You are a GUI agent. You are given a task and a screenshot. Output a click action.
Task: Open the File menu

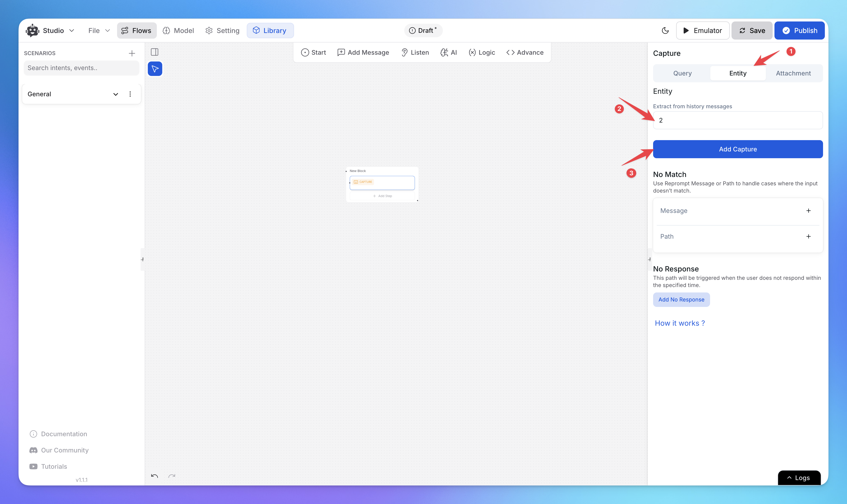tap(99, 31)
